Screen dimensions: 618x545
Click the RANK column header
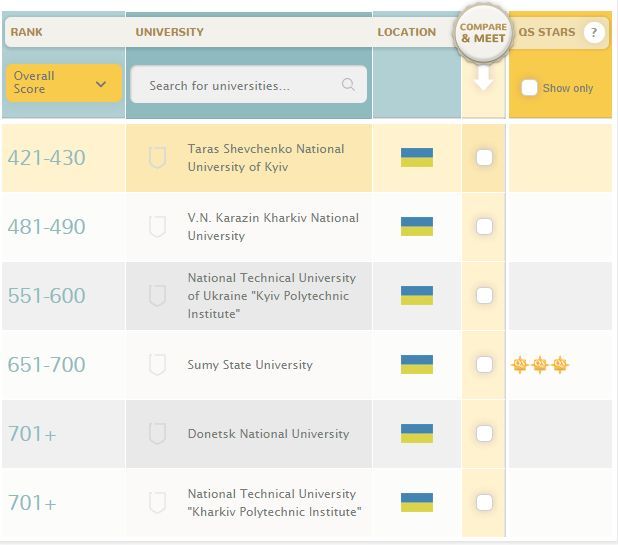(x=26, y=32)
